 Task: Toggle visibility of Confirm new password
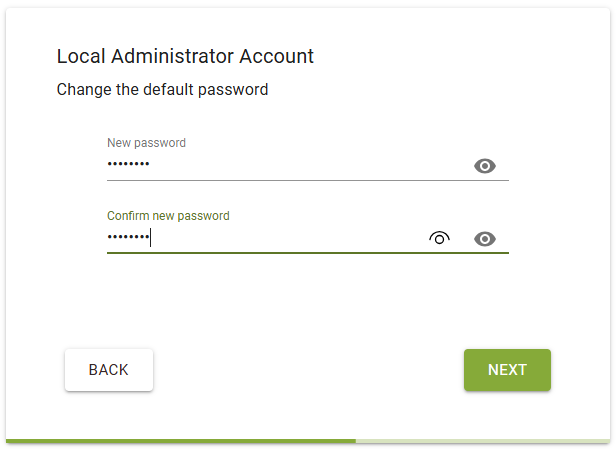pos(485,239)
